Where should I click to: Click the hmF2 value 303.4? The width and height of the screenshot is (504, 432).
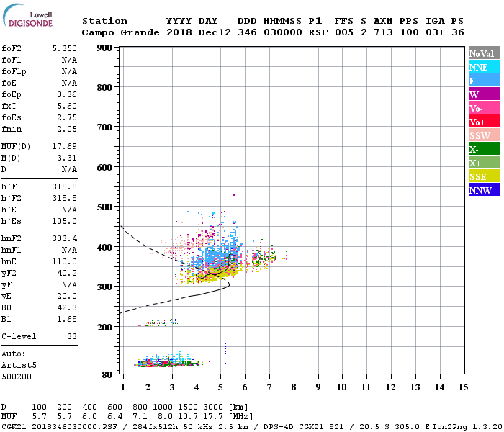[65, 238]
